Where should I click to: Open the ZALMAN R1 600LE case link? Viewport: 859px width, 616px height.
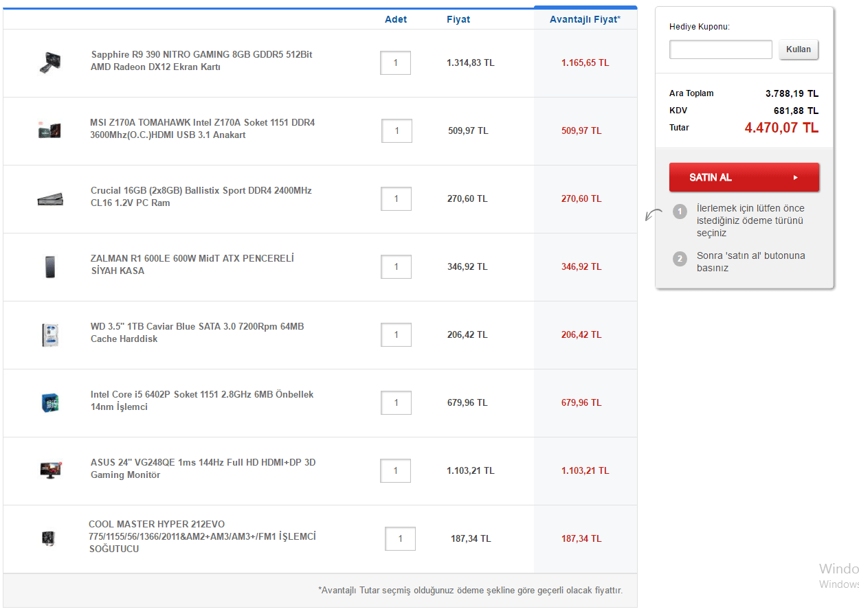192,264
